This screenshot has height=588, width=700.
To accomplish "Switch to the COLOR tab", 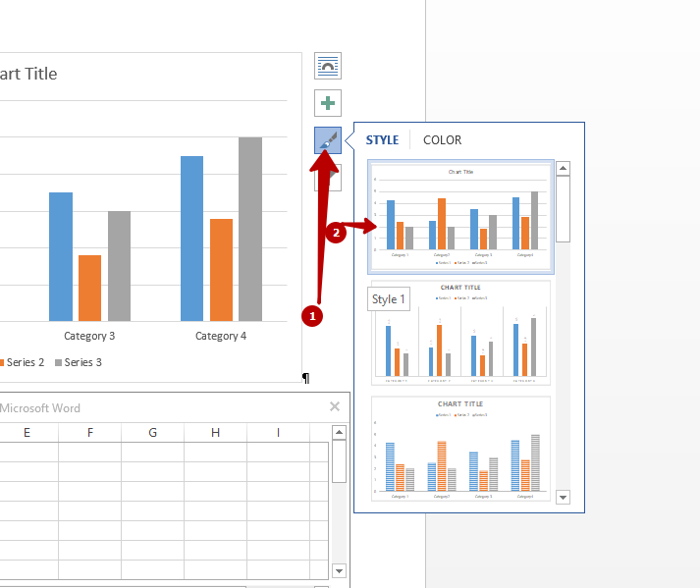I will click(442, 140).
